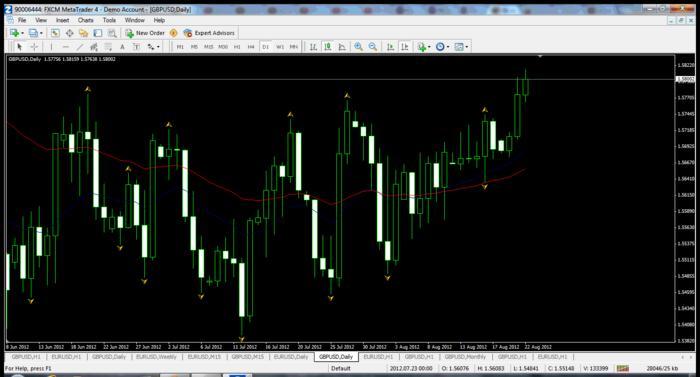Screen dimensions: 700x377
Task: Select the H1 timeframe in toolbar
Action: coord(237,46)
